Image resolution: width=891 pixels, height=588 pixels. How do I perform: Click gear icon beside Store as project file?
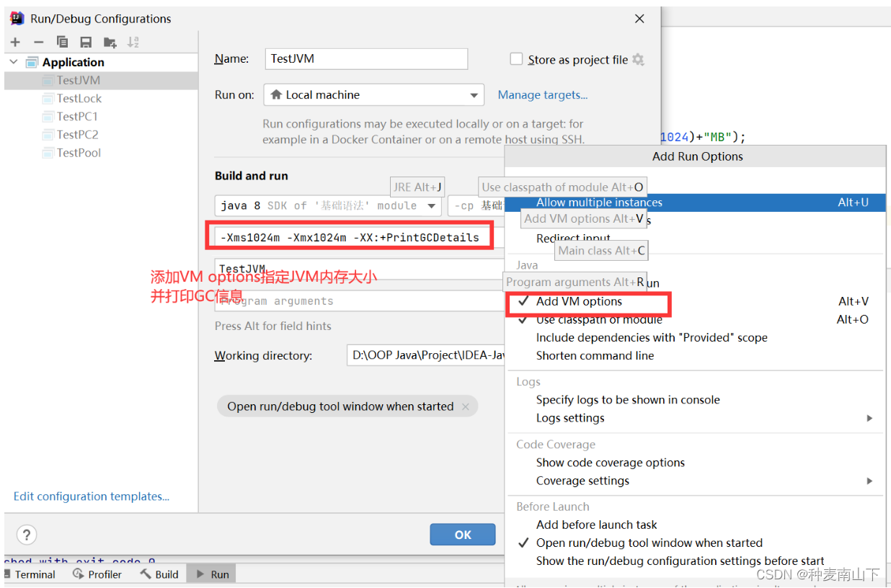coord(638,60)
